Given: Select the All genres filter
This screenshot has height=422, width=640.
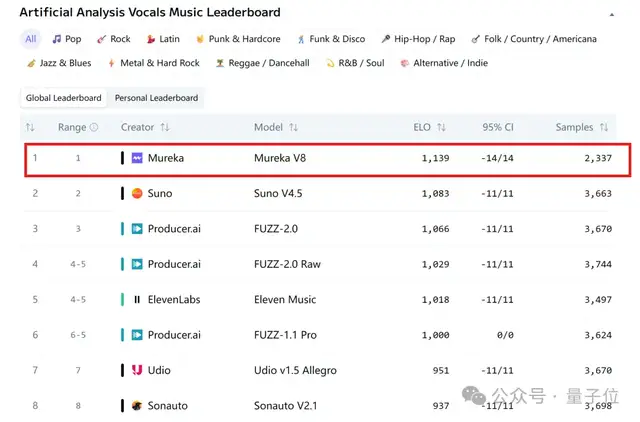Looking at the screenshot, I should click(31, 39).
